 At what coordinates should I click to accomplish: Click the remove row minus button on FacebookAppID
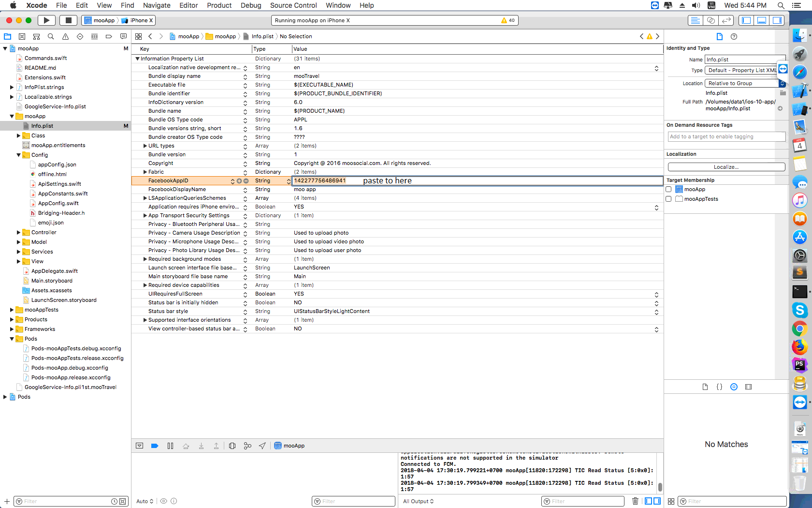coord(246,181)
